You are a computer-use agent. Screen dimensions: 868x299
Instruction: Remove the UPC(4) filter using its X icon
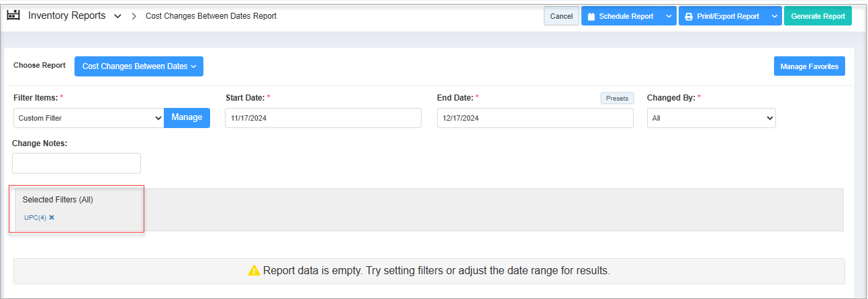pyautogui.click(x=52, y=217)
